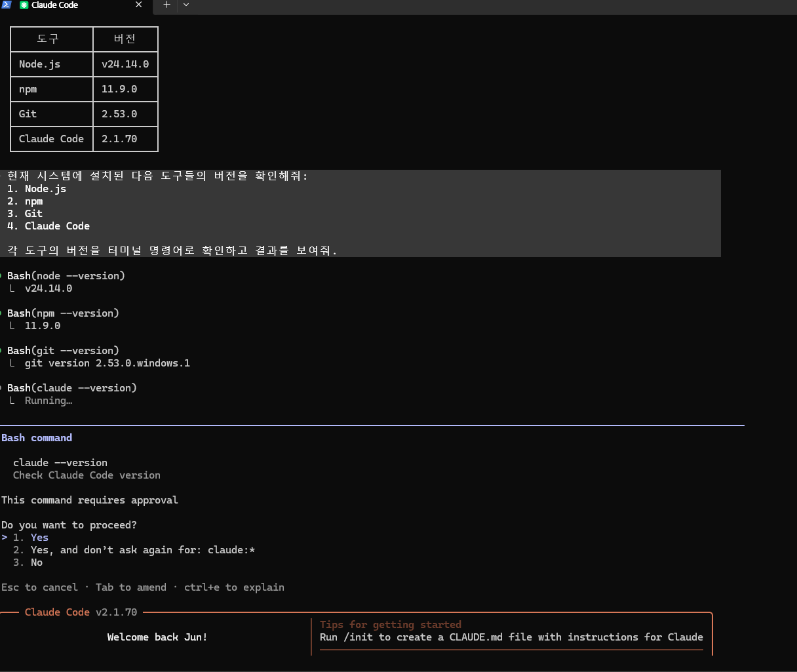797x672 pixels.
Task: Open the terminal profiles dropdown arrow
Action: pos(186,5)
